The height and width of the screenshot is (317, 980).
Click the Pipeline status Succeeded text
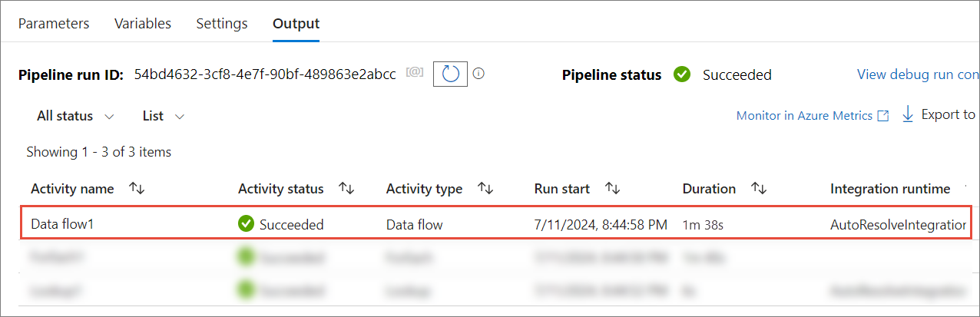coord(737,74)
